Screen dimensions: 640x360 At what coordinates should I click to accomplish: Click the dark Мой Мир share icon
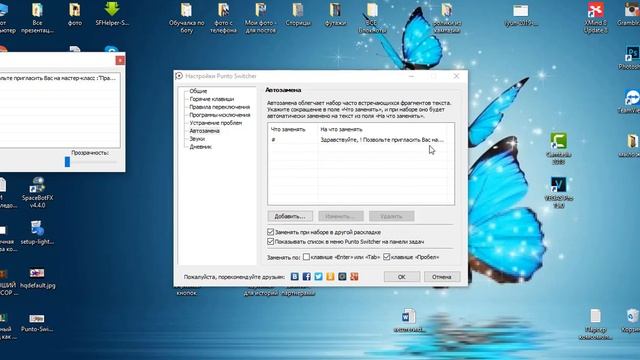(x=342, y=277)
